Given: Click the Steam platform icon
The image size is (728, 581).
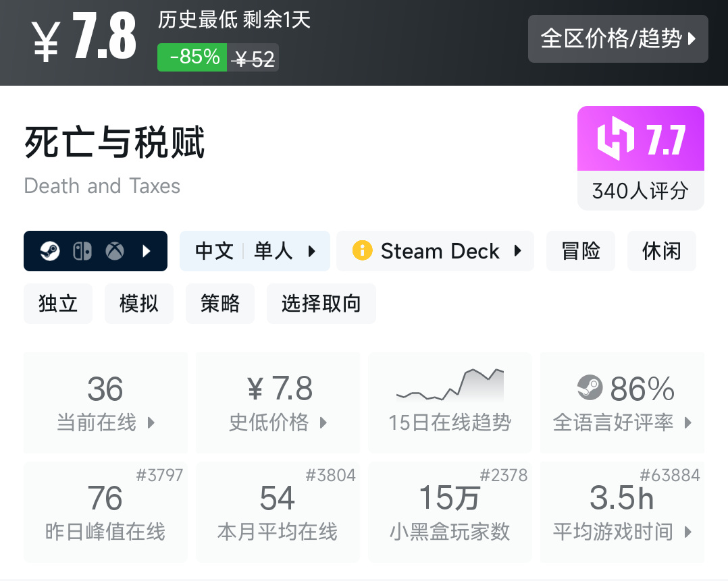Looking at the screenshot, I should [50, 252].
